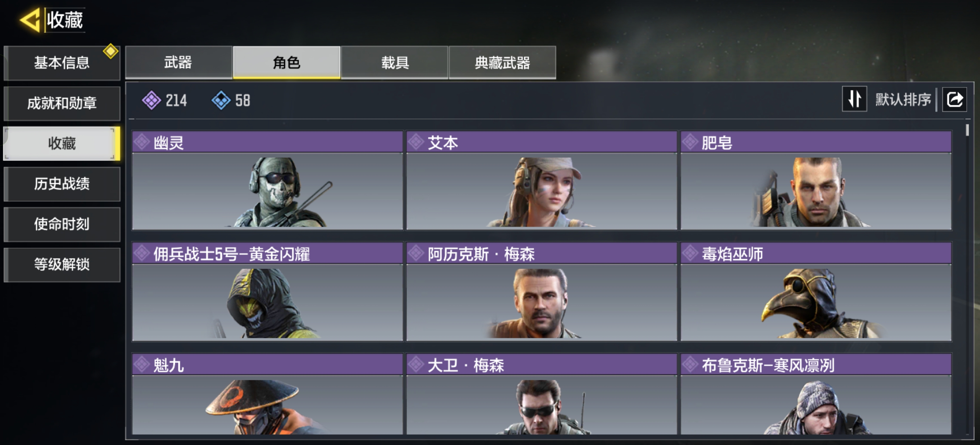Click the share export icon

pos(954,100)
